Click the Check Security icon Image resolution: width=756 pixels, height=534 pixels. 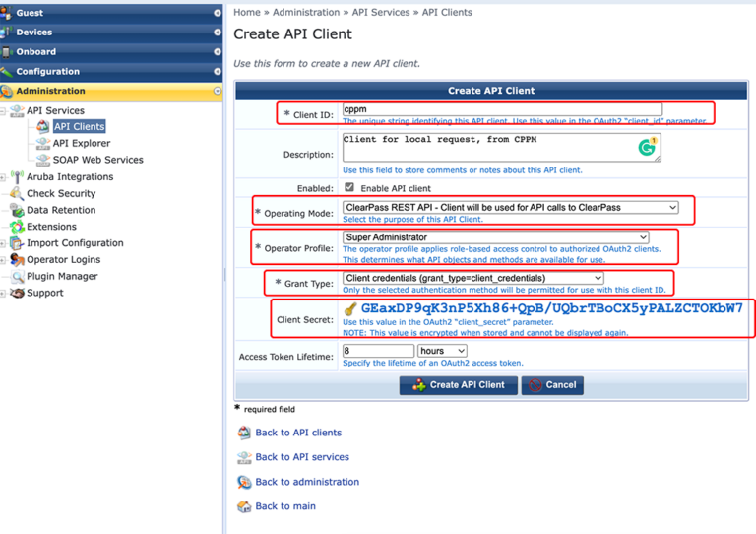17,193
